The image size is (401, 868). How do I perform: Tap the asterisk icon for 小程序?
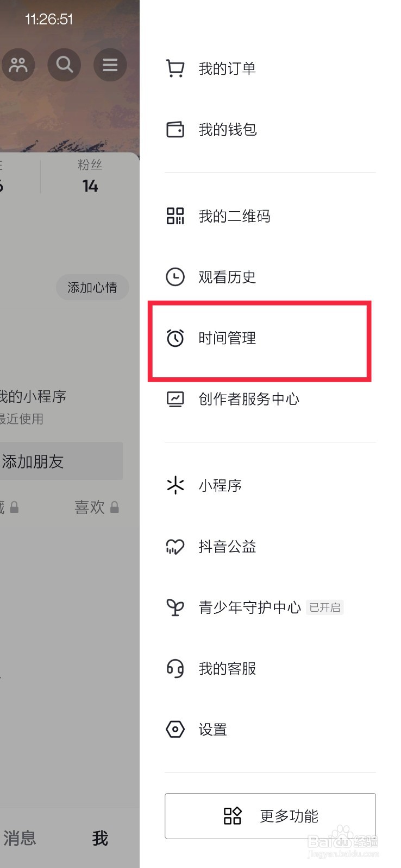coord(175,485)
